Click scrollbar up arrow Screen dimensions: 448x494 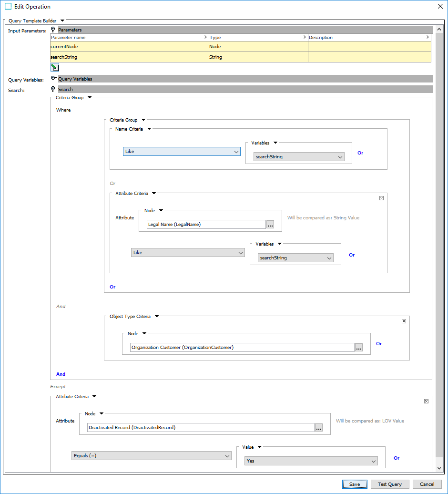439,29
